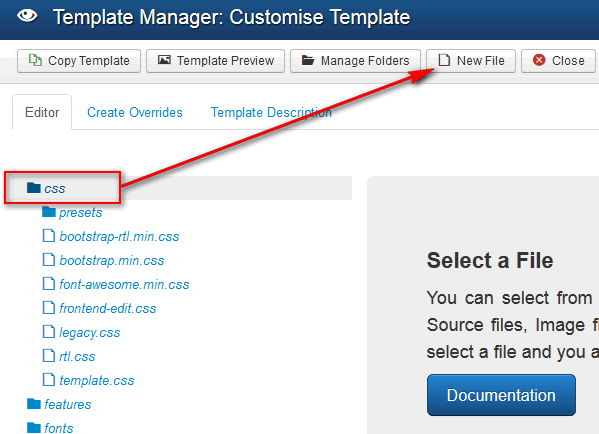Switch to the Create Overrides tab

pos(135,112)
